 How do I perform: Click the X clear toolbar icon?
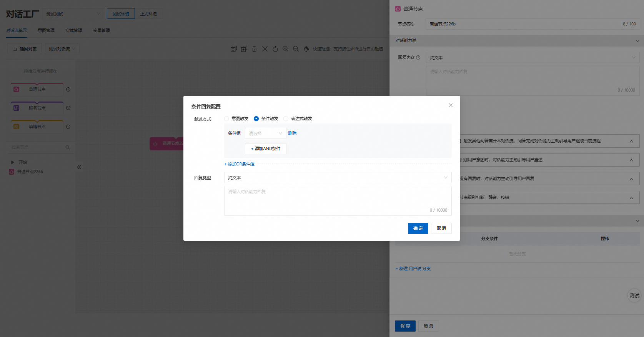(265, 49)
